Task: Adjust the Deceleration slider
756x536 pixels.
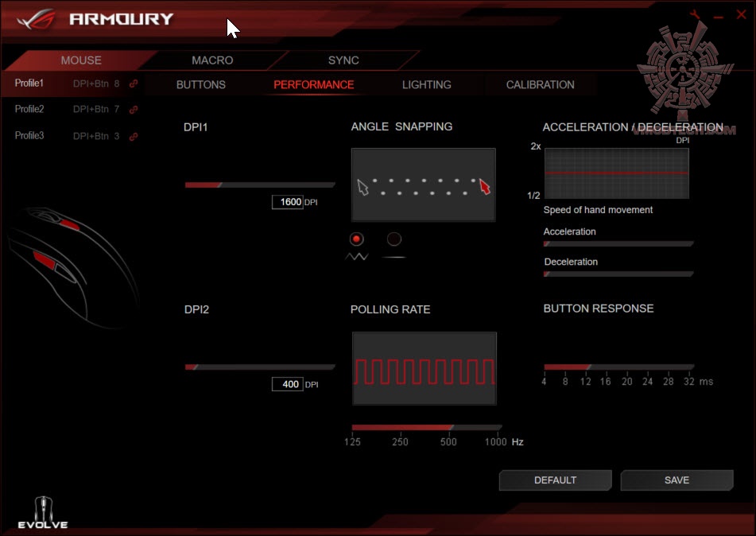Action: [618, 274]
